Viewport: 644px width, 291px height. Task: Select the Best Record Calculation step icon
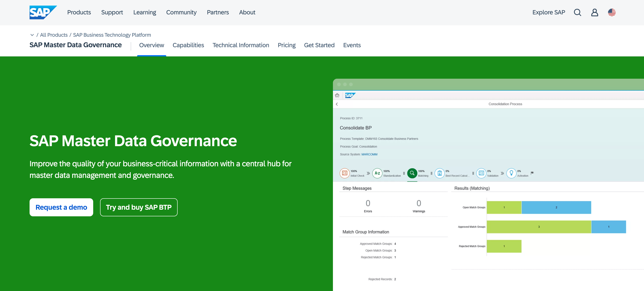coord(439,173)
